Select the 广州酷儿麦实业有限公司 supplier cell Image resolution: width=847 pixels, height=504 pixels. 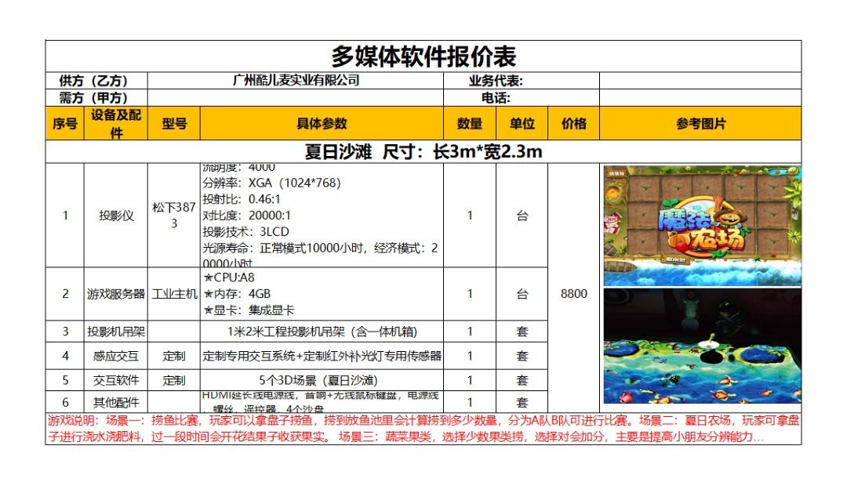click(x=296, y=81)
